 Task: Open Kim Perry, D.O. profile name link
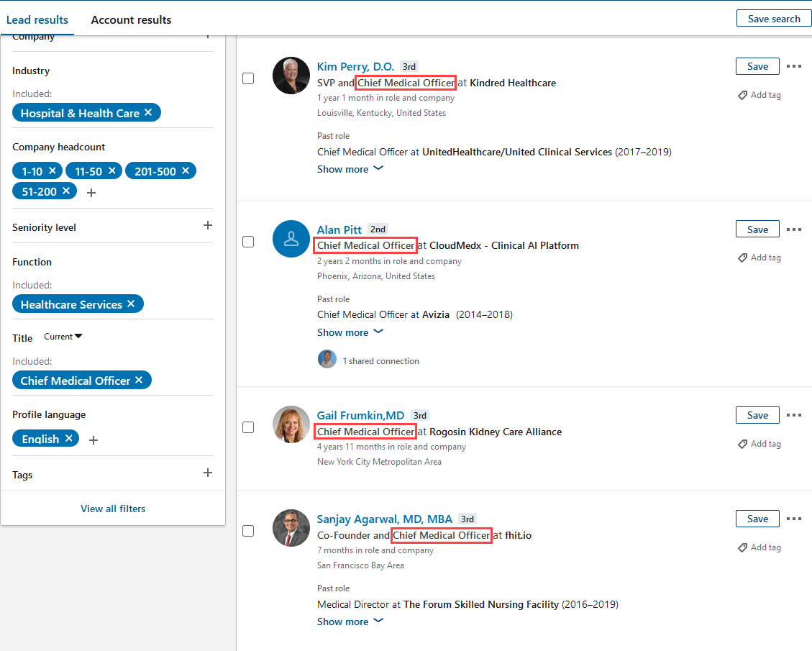point(355,66)
